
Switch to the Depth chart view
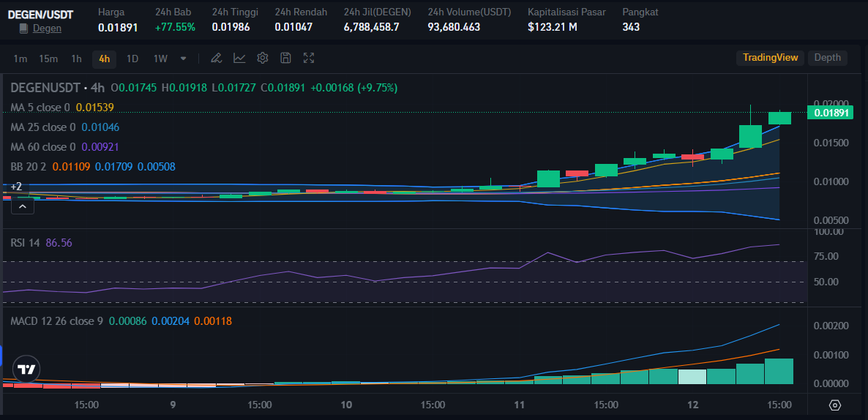tap(827, 58)
